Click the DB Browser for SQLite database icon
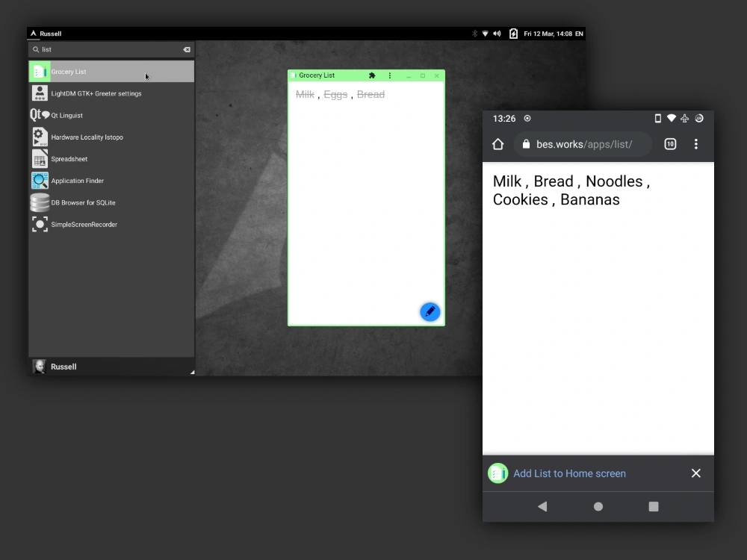This screenshot has height=560, width=747. click(x=40, y=202)
